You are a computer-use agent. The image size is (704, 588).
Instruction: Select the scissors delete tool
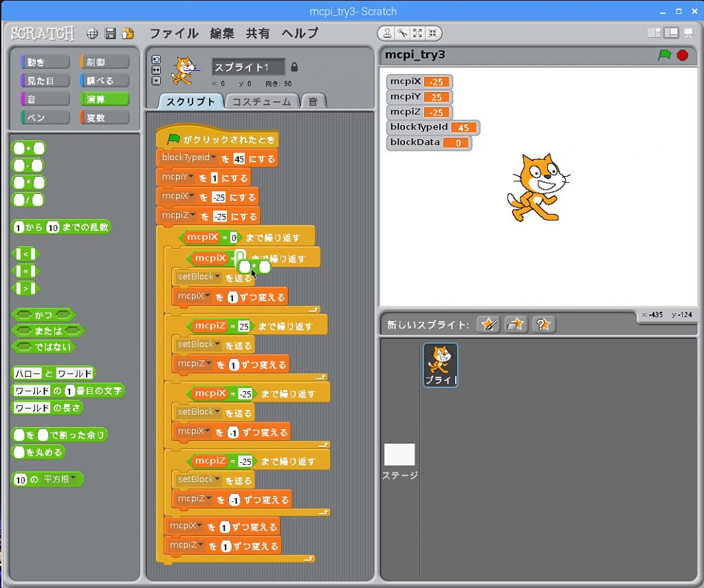(402, 33)
